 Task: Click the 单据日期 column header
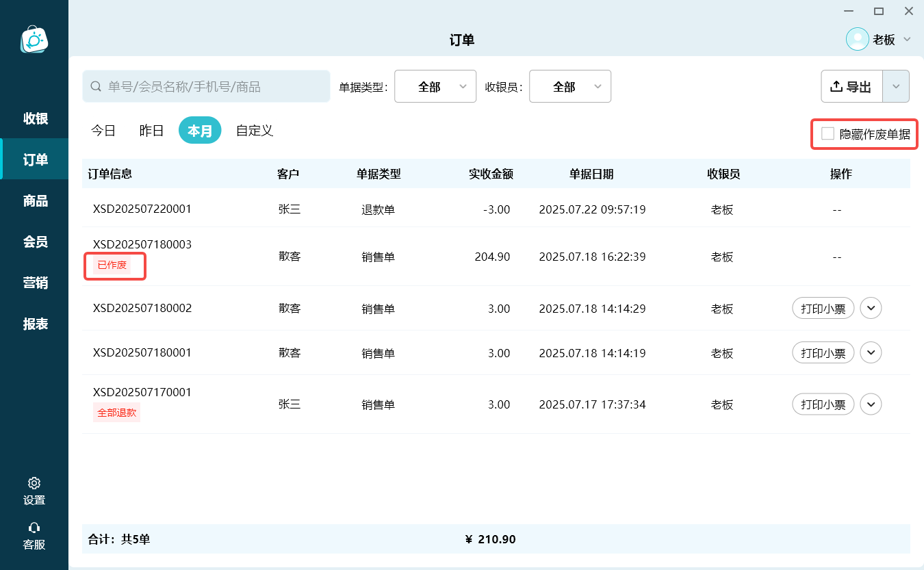coord(591,174)
